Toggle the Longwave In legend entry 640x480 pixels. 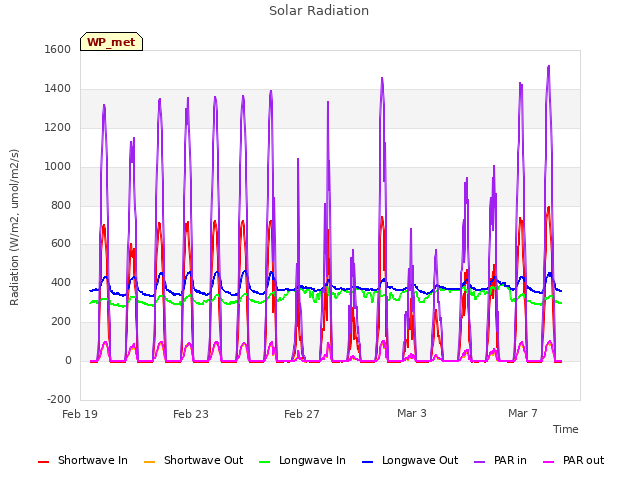[x=302, y=460]
